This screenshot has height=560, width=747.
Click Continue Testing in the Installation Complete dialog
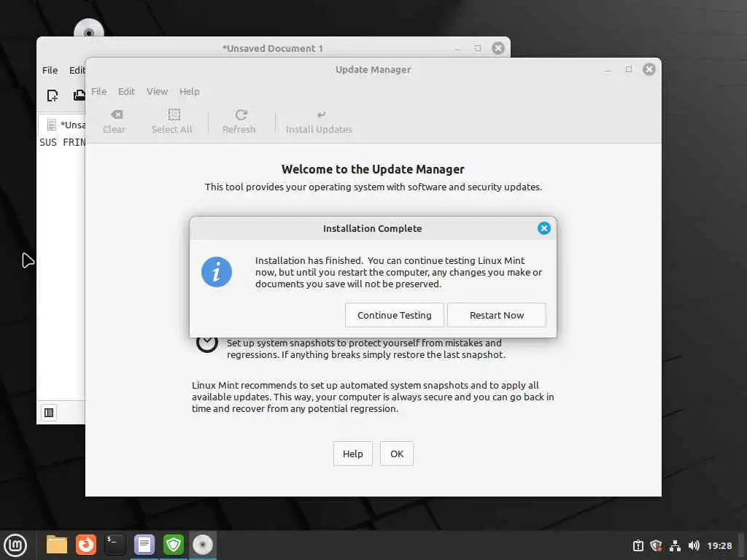[x=394, y=315]
